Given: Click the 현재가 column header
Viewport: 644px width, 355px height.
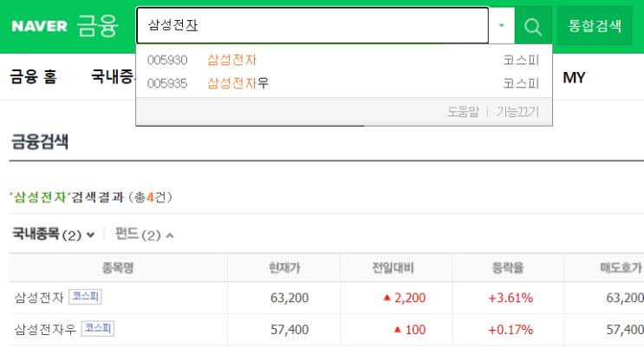Looking at the screenshot, I should pos(284,268).
